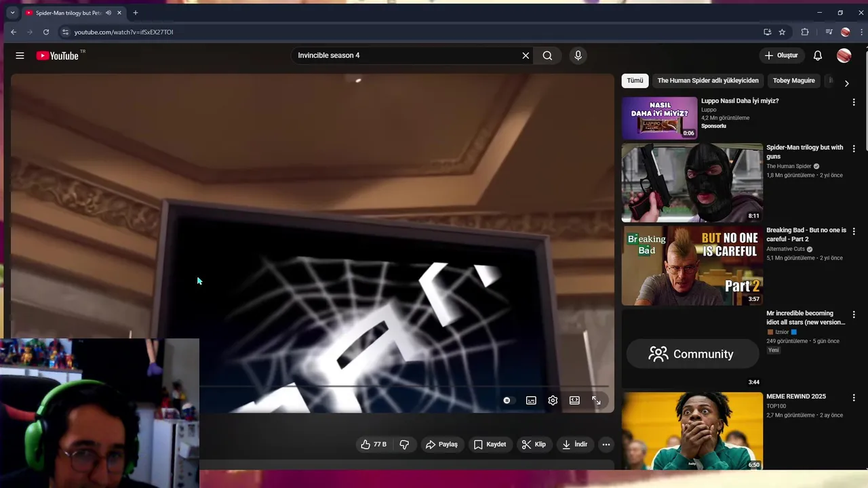This screenshot has height=488, width=868.
Task: Start voice search with the microphone
Action: 578,56
